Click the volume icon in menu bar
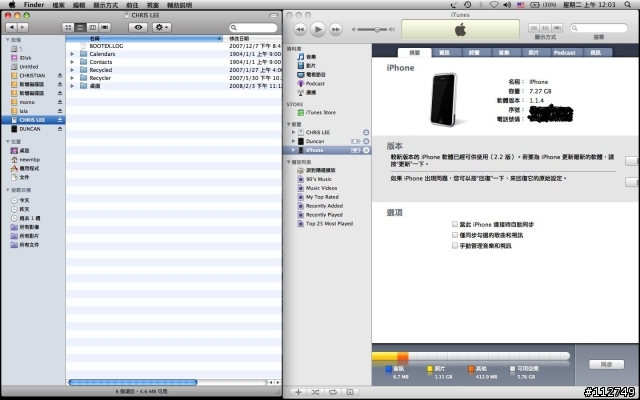Viewport: 640px width, 400px height. [x=507, y=4]
